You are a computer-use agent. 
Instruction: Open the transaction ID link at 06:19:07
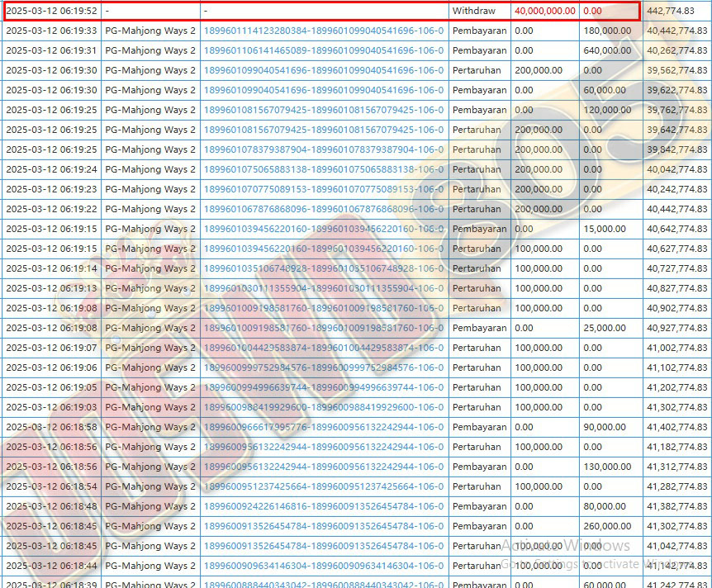point(323,348)
